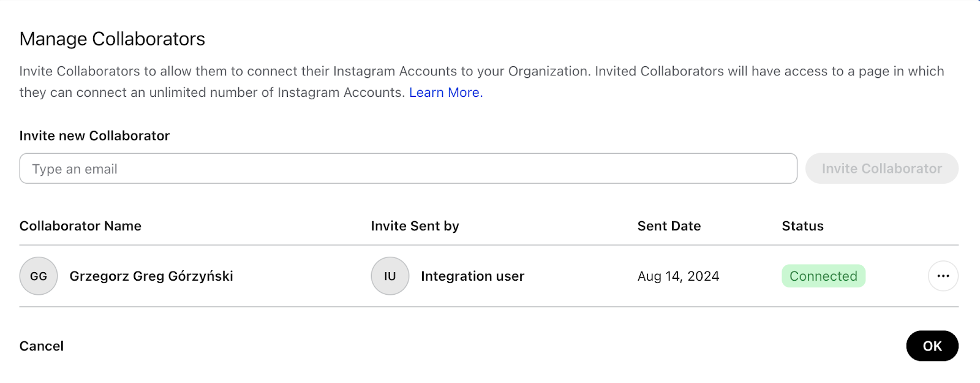The height and width of the screenshot is (383, 980).
Task: Click the IU avatar circle
Action: pos(390,276)
